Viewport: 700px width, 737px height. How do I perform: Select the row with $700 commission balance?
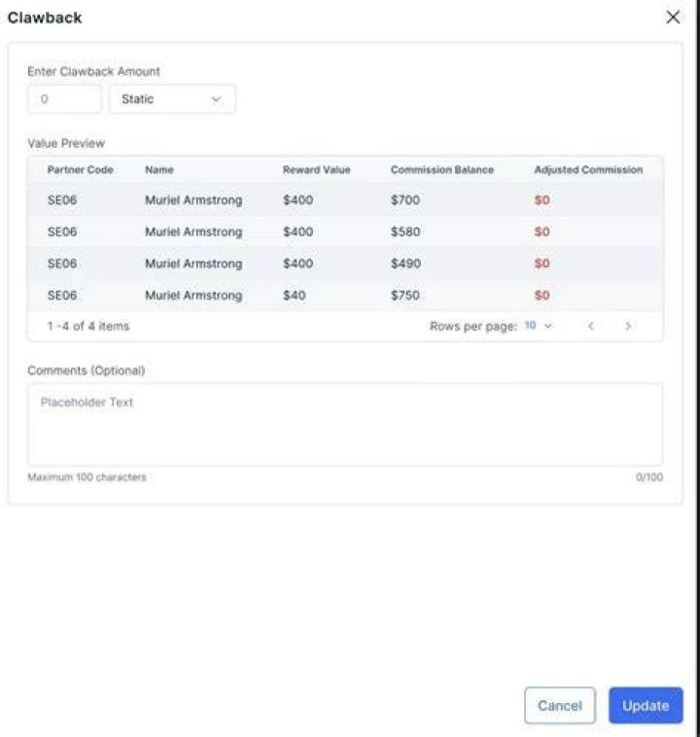point(345,199)
